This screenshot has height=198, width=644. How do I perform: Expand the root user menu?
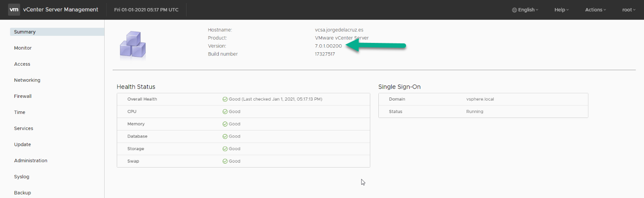(x=629, y=10)
